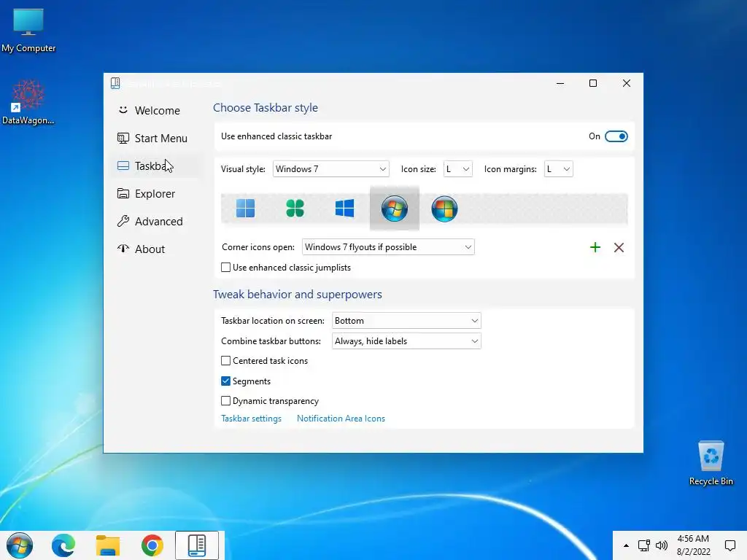
Task: Click the folder icon beside Explorer
Action: tap(123, 193)
